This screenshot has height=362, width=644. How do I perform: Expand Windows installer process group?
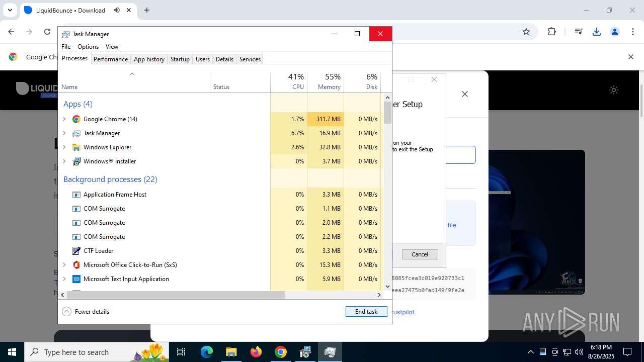tap(64, 161)
